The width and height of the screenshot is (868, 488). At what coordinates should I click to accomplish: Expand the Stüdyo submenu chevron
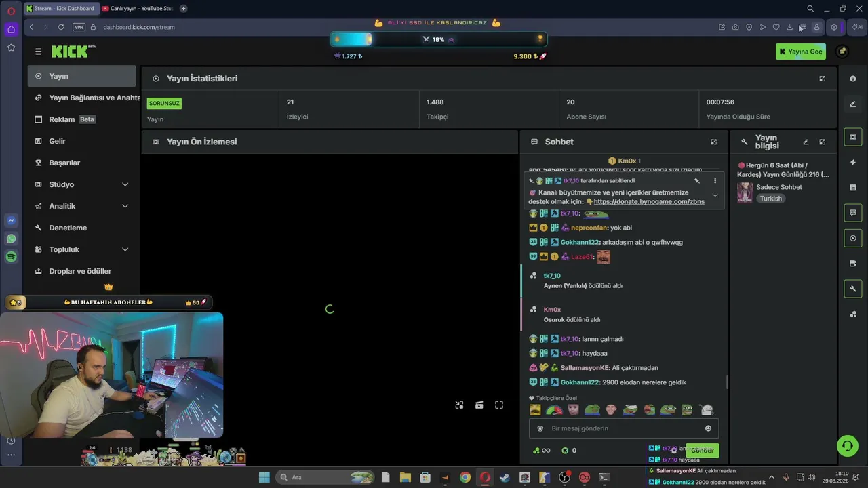pyautogui.click(x=125, y=184)
